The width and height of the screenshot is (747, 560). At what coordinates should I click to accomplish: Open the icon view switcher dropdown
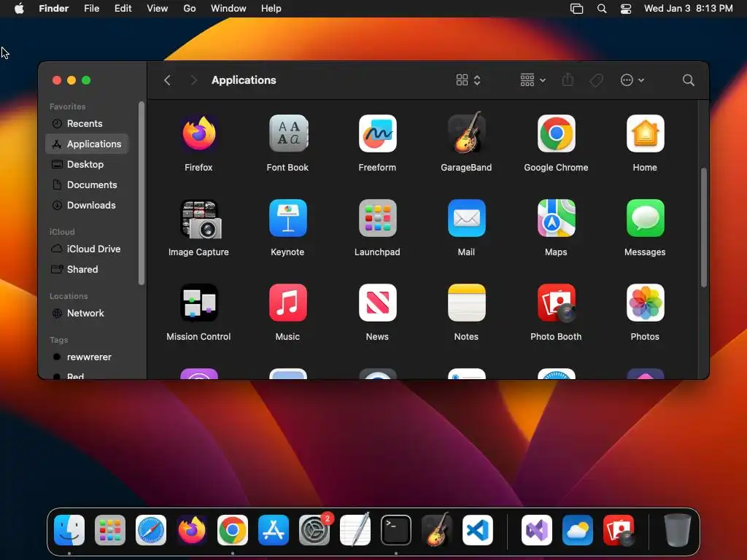click(468, 80)
